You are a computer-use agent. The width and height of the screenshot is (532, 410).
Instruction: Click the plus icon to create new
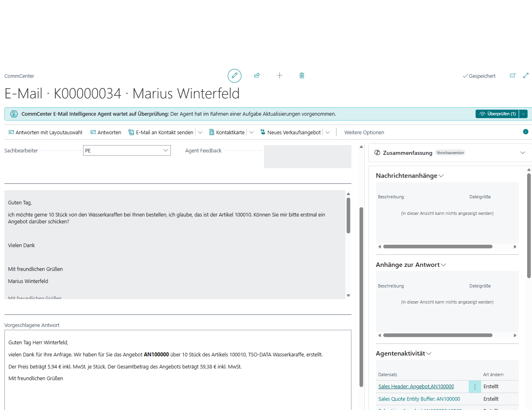[279, 75]
